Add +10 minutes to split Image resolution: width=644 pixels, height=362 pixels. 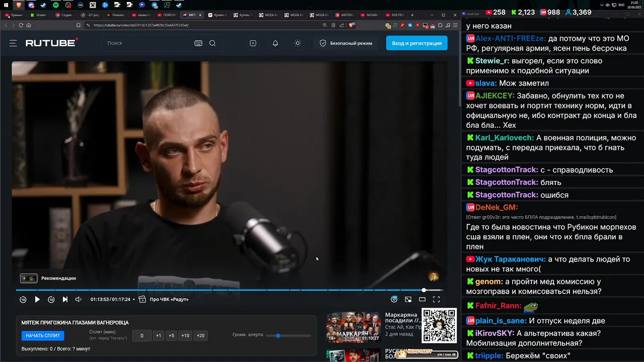[185, 335]
